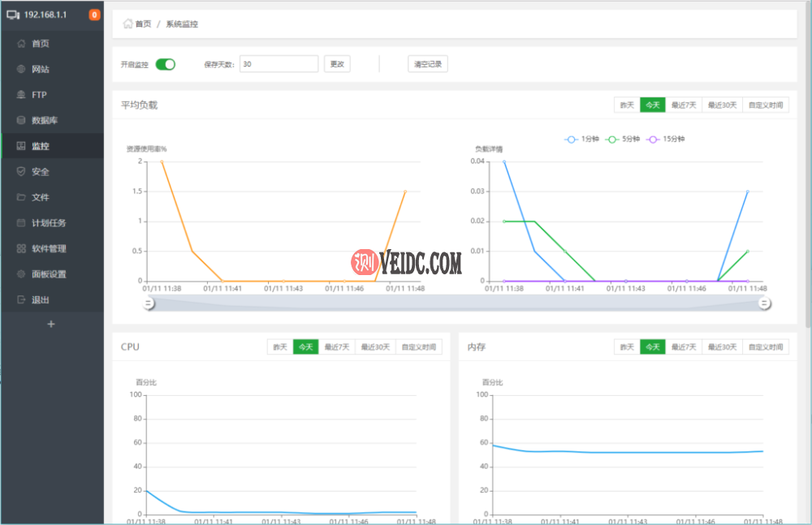Click the 系统监控 breadcrumb text
Image resolution: width=812 pixels, height=525 pixels.
182,24
